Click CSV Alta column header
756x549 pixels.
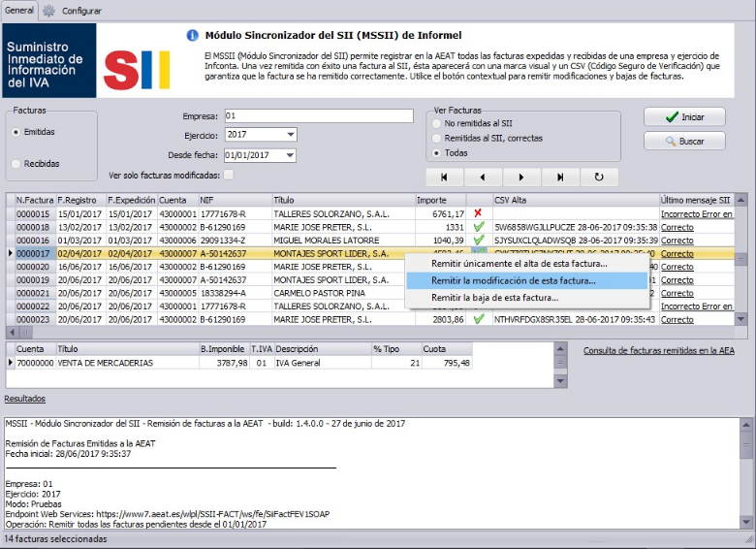(576, 200)
